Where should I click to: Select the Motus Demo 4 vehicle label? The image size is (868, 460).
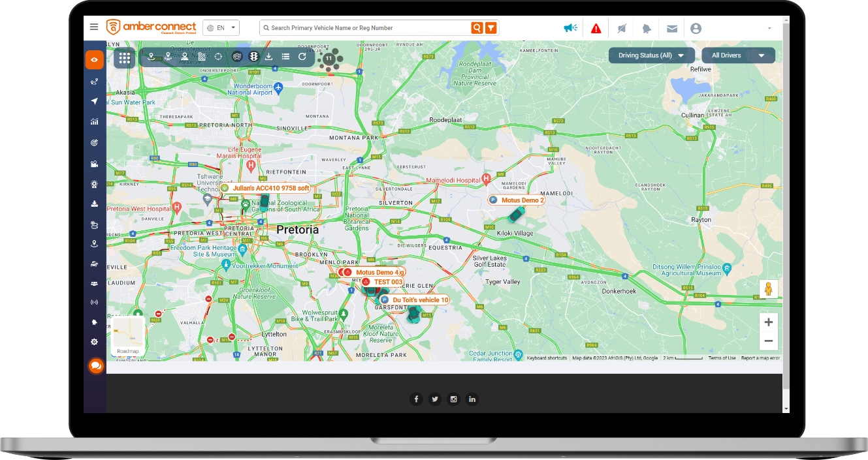pyautogui.click(x=372, y=272)
